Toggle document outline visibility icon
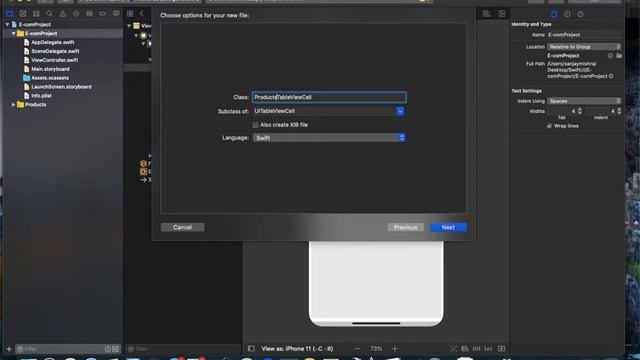Screen dimensions: 640x360 click(251, 349)
